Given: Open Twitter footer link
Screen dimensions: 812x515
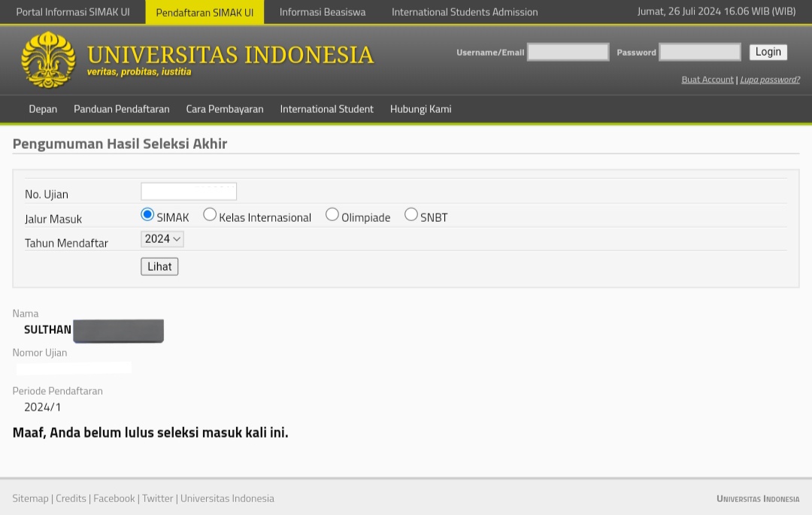Looking at the screenshot, I should click(157, 498).
